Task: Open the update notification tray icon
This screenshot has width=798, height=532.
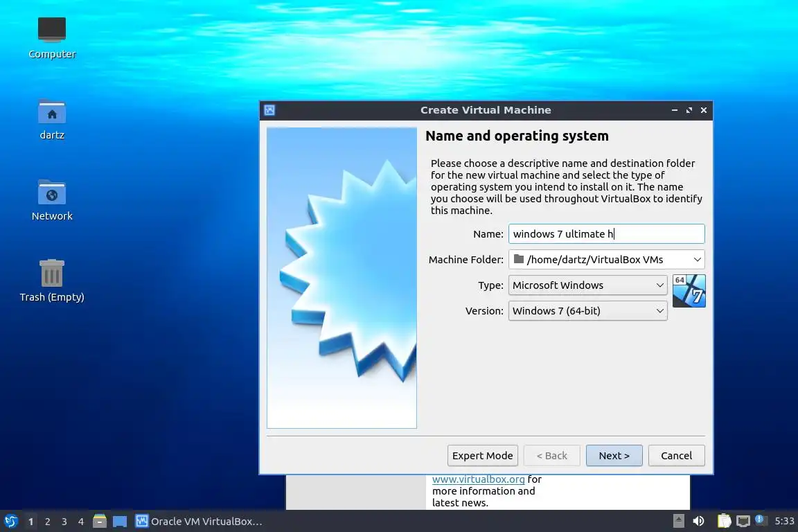Action: (x=760, y=520)
